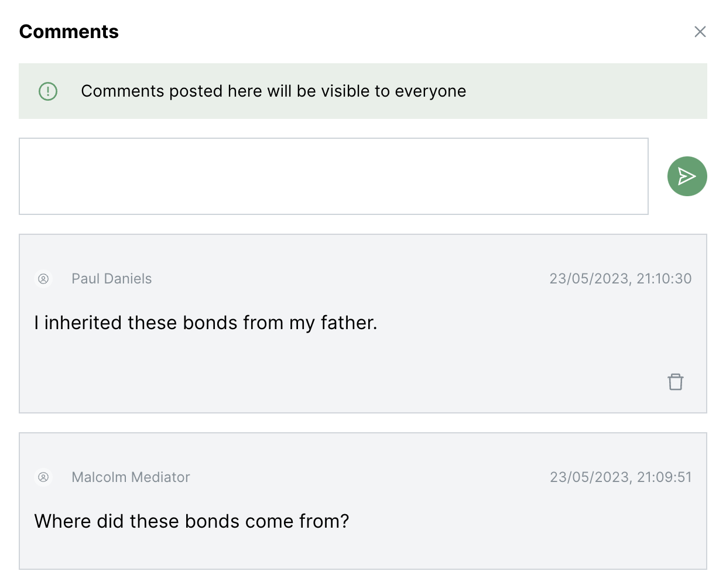
Task: Click the Malcolm Mediator author name
Action: point(131,477)
